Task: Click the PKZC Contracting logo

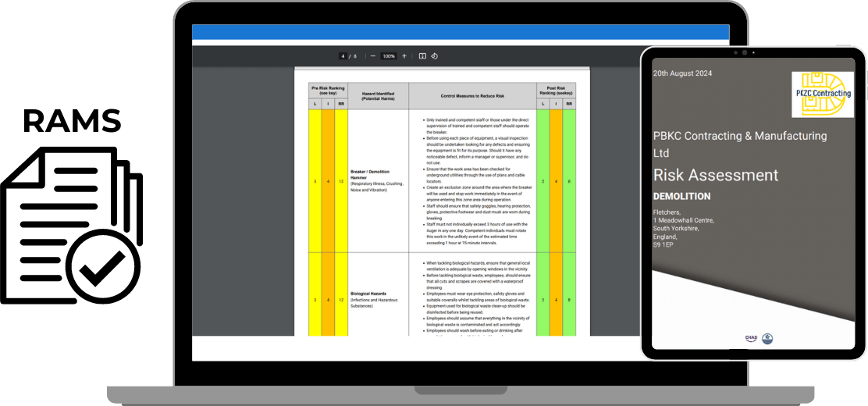Action: pyautogui.click(x=823, y=94)
